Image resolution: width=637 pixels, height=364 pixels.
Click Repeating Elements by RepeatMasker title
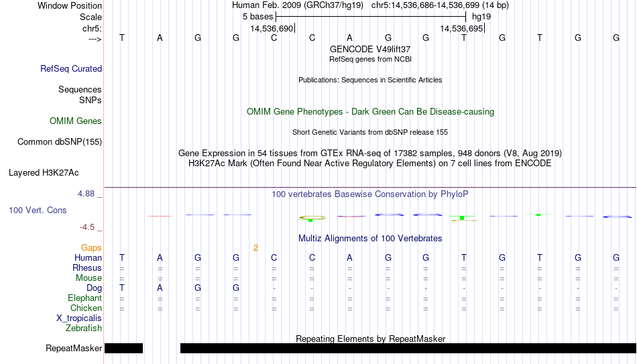click(x=370, y=339)
